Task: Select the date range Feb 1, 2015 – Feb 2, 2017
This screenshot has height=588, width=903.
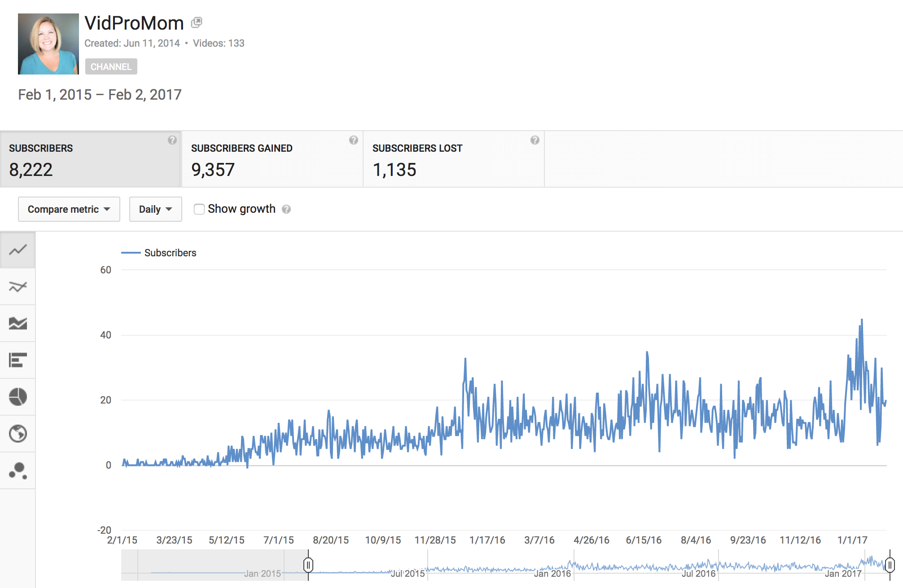Action: pyautogui.click(x=100, y=95)
